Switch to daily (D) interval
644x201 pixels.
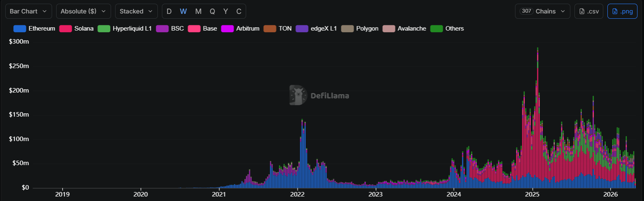tap(169, 11)
